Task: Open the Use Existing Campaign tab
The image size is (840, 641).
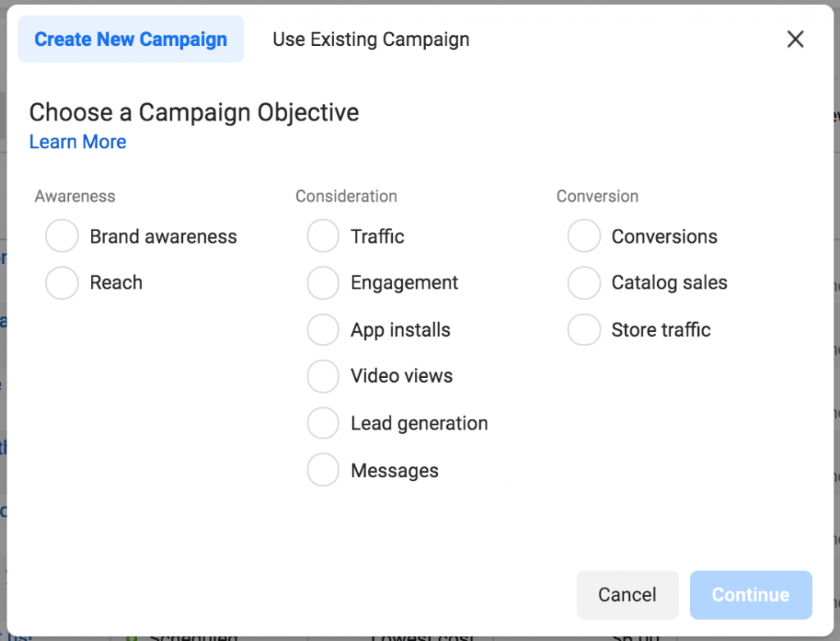Action: click(x=371, y=39)
